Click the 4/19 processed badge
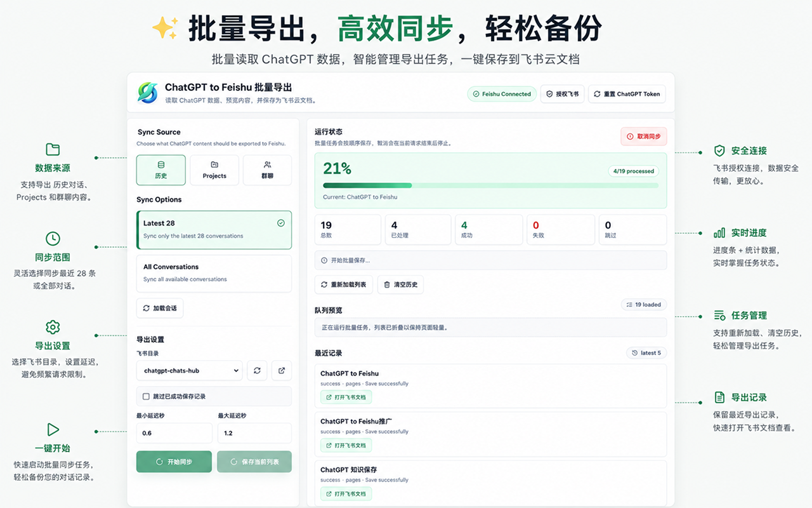Screen dimensions: 812x508 tap(633, 171)
